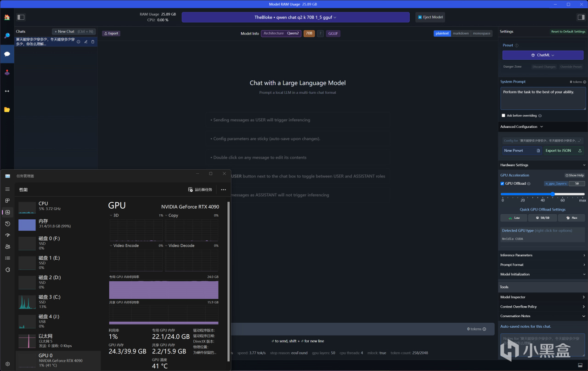The height and width of the screenshot is (371, 588).
Task: Open the My Models folder sidebar icon
Action: coord(7,109)
